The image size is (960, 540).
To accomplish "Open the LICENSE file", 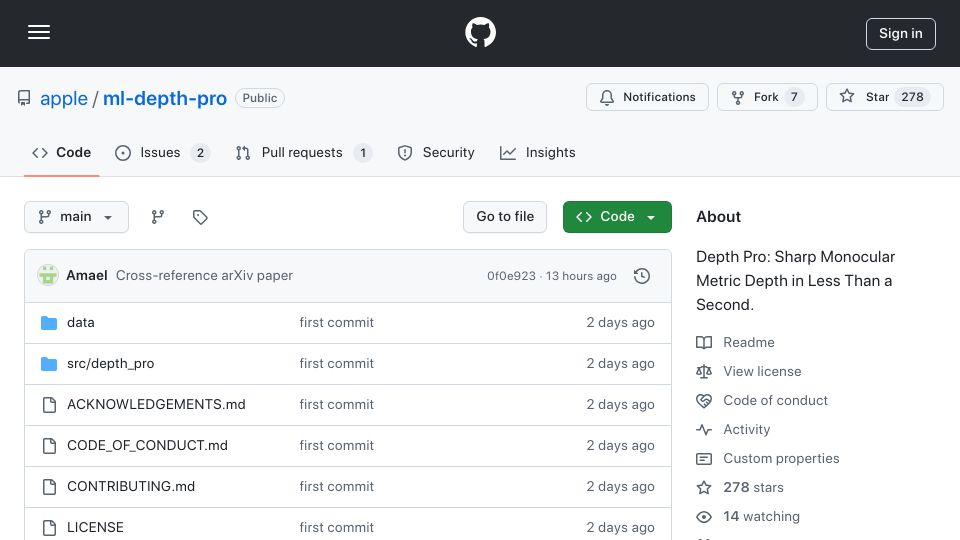I will 95,528.
